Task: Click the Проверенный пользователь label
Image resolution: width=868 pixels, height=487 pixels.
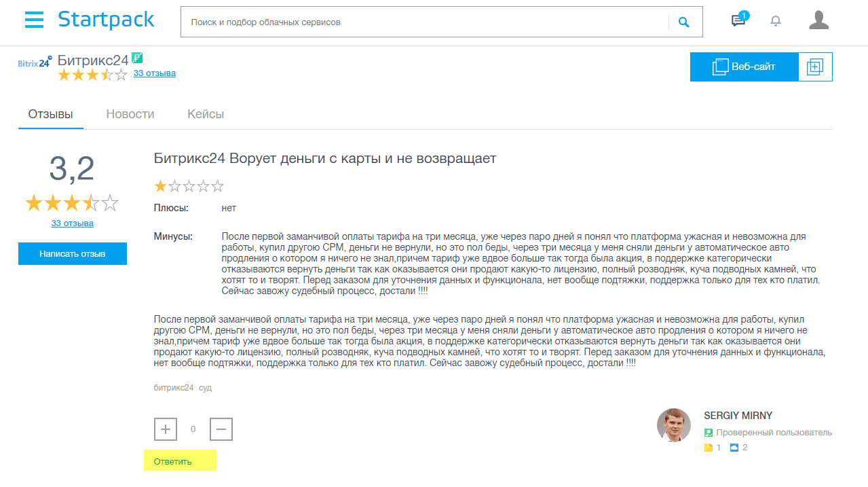Action: (774, 433)
